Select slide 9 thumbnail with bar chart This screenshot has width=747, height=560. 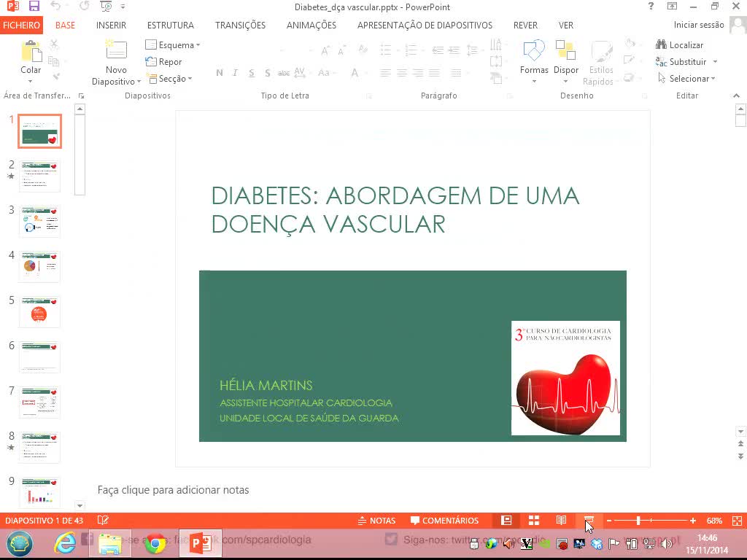click(x=39, y=492)
